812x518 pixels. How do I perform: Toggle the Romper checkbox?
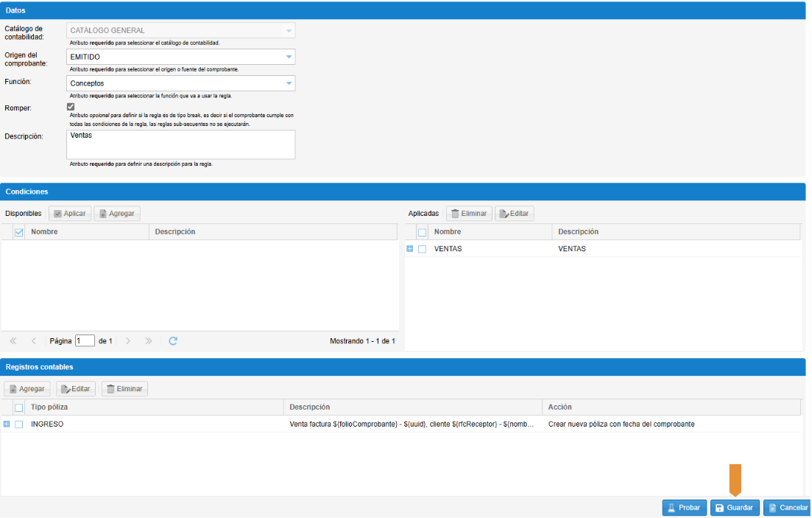(x=71, y=107)
